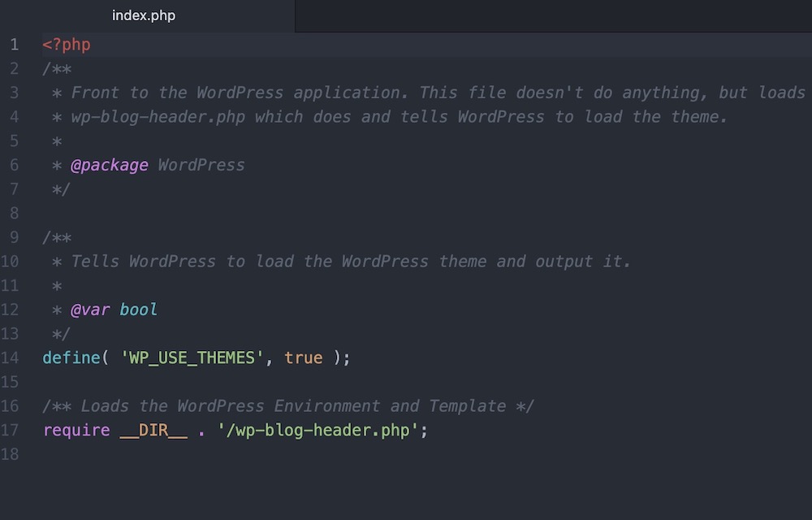Click the require keyword

point(76,431)
